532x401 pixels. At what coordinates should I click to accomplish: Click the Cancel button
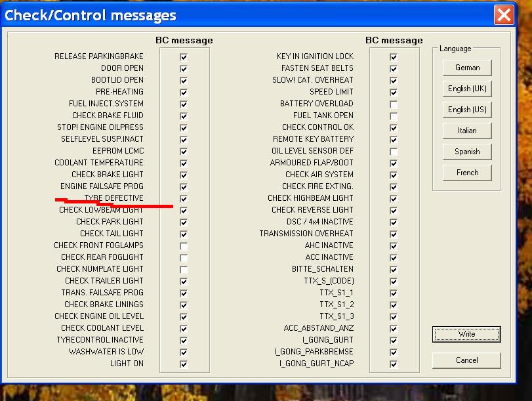466,360
